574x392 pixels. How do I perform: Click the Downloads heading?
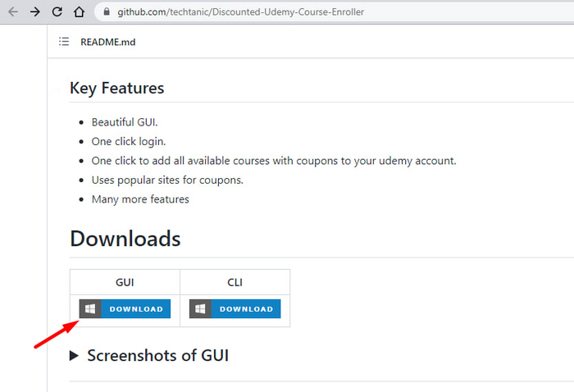tap(125, 239)
